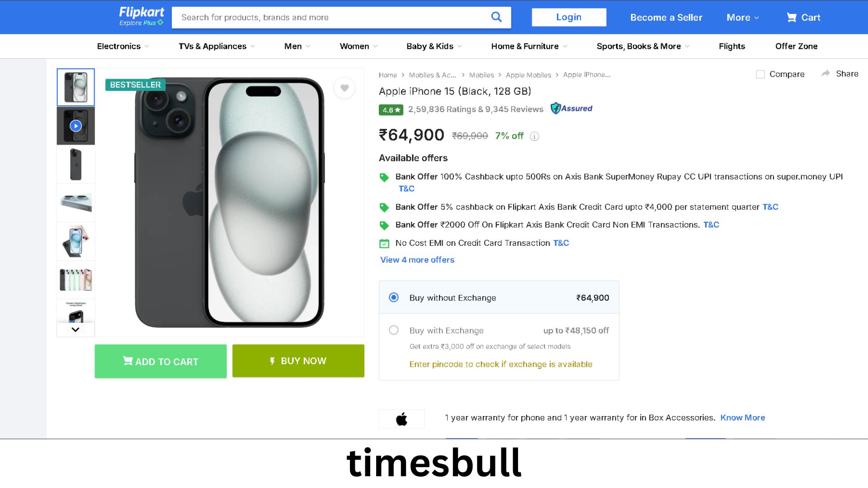Select Buy without Exchange option
868x488 pixels.
[394, 297]
